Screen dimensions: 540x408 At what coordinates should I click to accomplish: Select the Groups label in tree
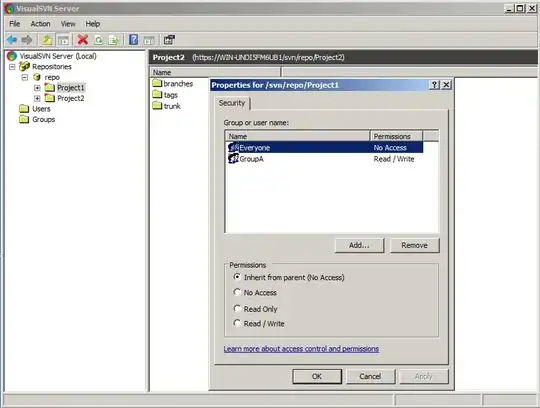tap(44, 119)
